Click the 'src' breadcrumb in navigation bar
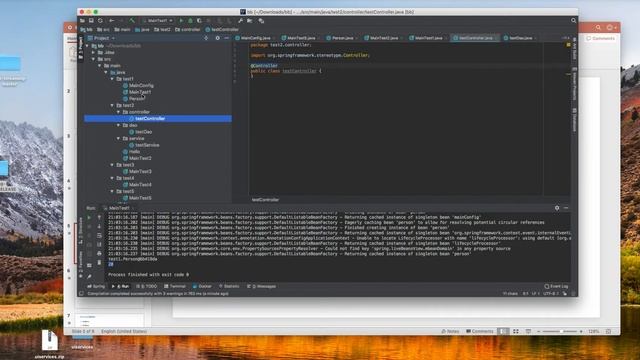 tap(103, 29)
